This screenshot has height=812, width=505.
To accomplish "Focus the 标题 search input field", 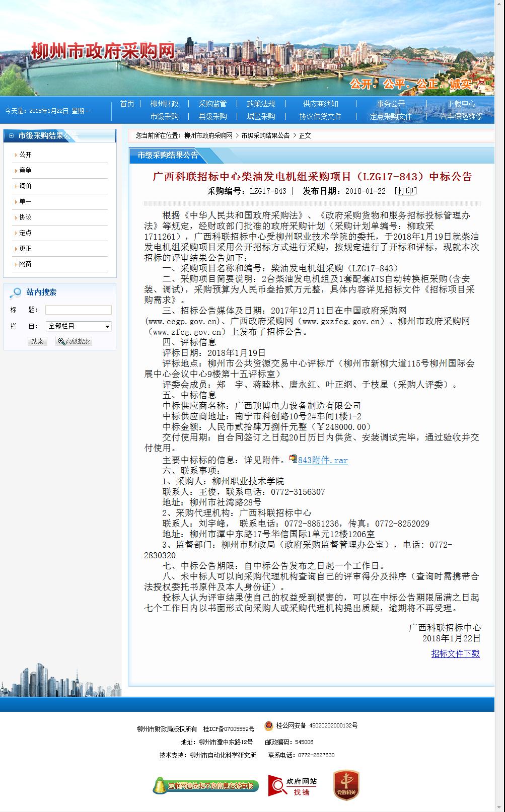I will click(x=79, y=310).
